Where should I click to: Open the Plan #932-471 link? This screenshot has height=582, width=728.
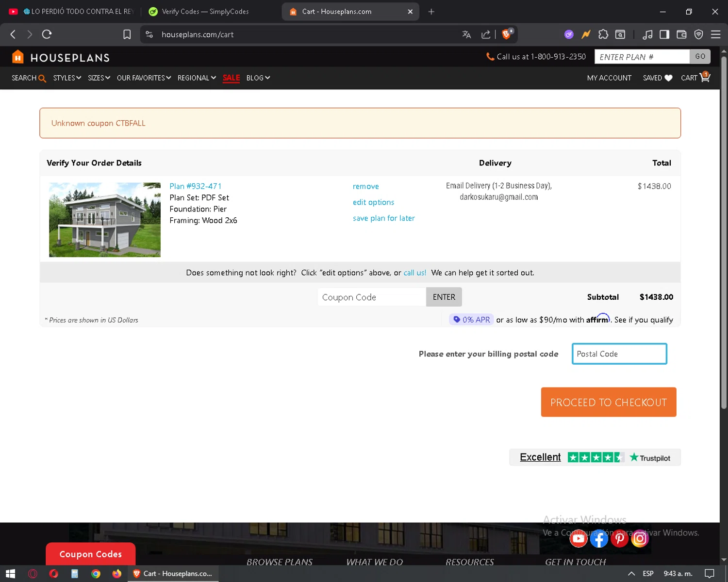pyautogui.click(x=196, y=186)
